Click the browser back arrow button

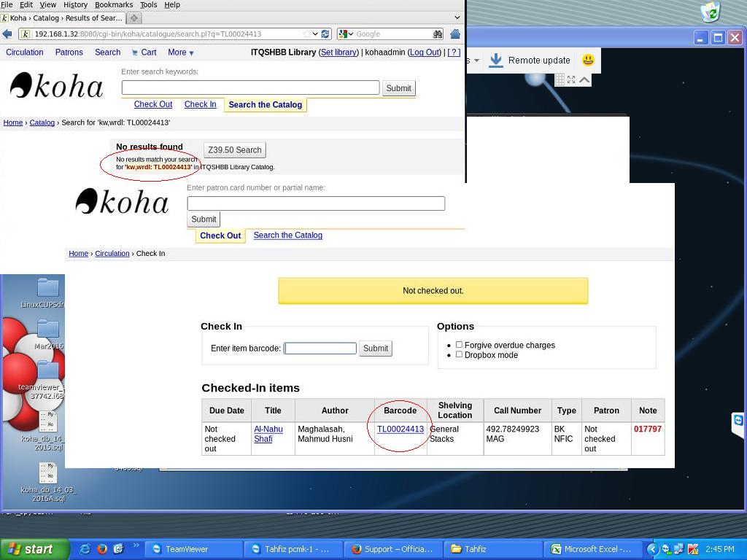pos(7,34)
